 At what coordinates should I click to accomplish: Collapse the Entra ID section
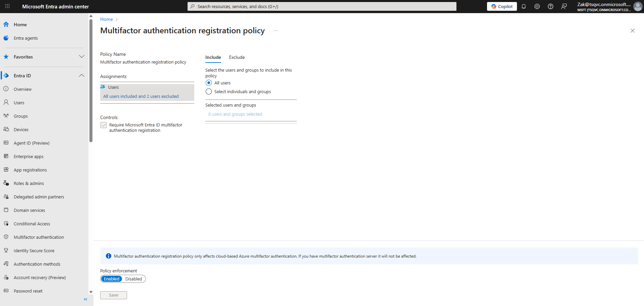click(x=81, y=76)
